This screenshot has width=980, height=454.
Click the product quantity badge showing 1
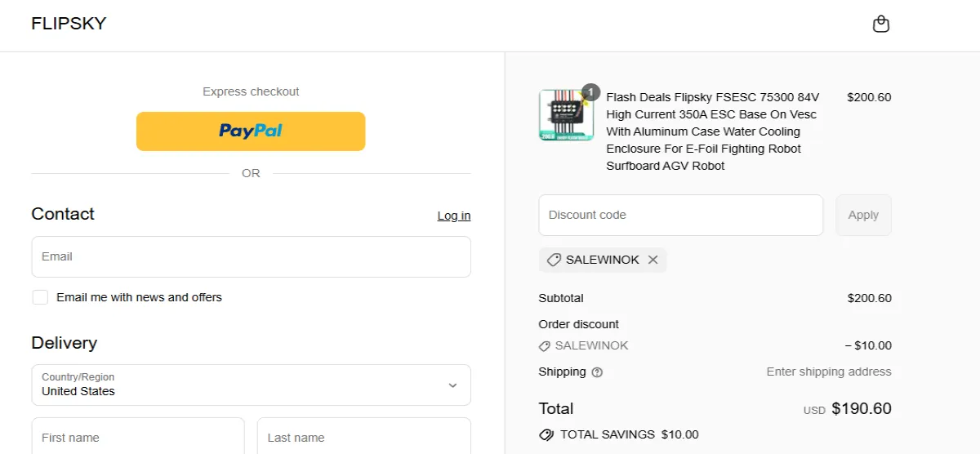pos(591,92)
